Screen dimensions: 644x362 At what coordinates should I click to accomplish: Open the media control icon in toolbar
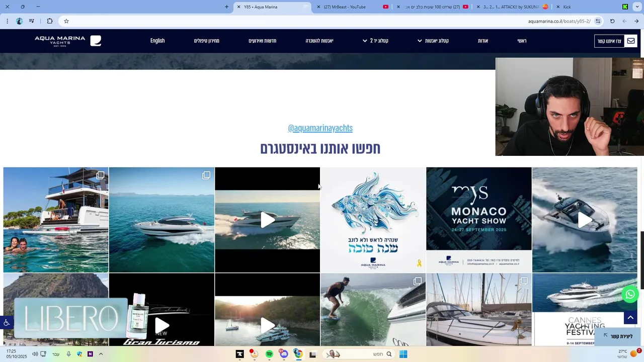pyautogui.click(x=32, y=21)
